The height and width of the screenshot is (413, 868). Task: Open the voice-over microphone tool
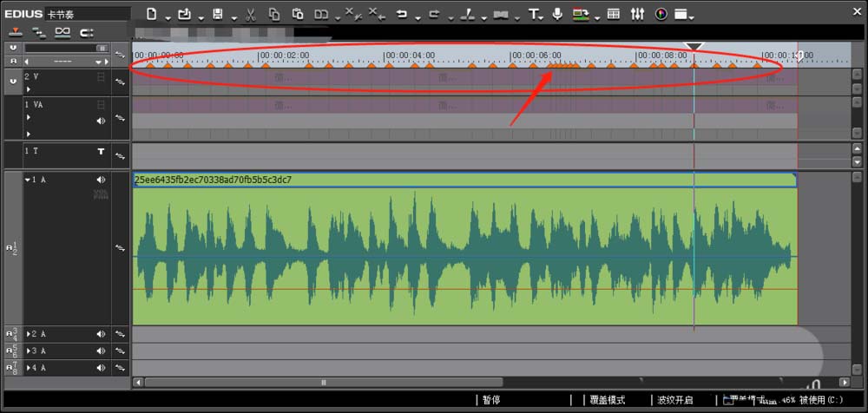pyautogui.click(x=556, y=14)
